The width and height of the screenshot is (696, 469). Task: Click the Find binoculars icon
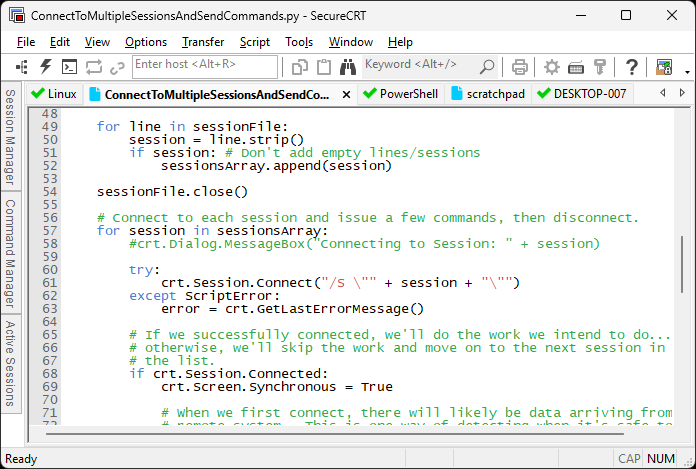pos(348,67)
